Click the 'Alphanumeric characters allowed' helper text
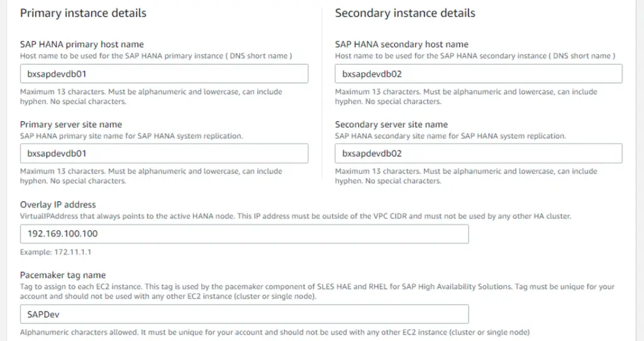Viewport: 644px width, 341px height. pyautogui.click(x=275, y=332)
